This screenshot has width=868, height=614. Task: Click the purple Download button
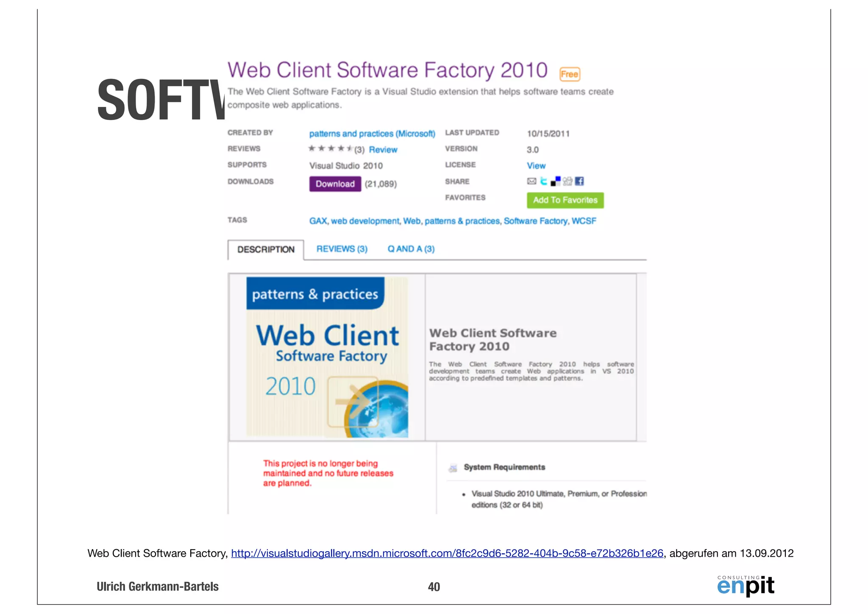pos(335,184)
